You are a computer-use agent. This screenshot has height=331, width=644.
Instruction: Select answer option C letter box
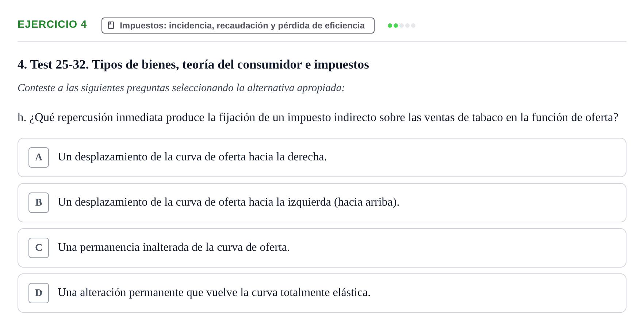coord(39,248)
